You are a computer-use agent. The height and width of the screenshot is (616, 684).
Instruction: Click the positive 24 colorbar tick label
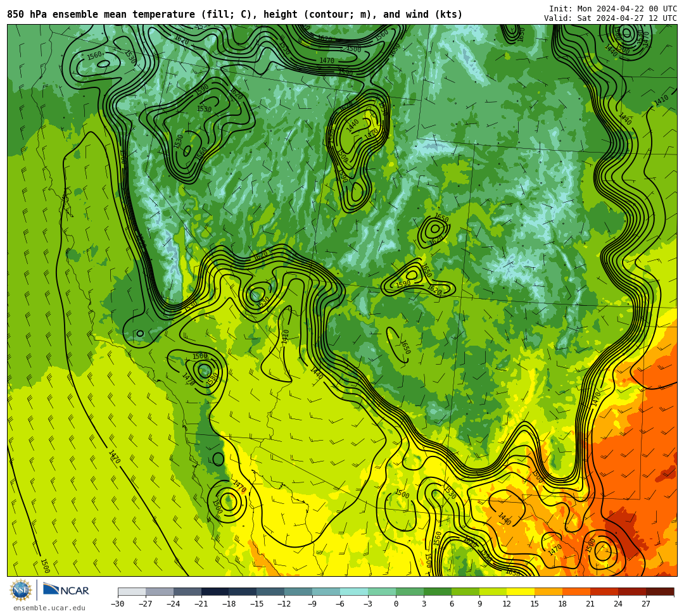[618, 604]
